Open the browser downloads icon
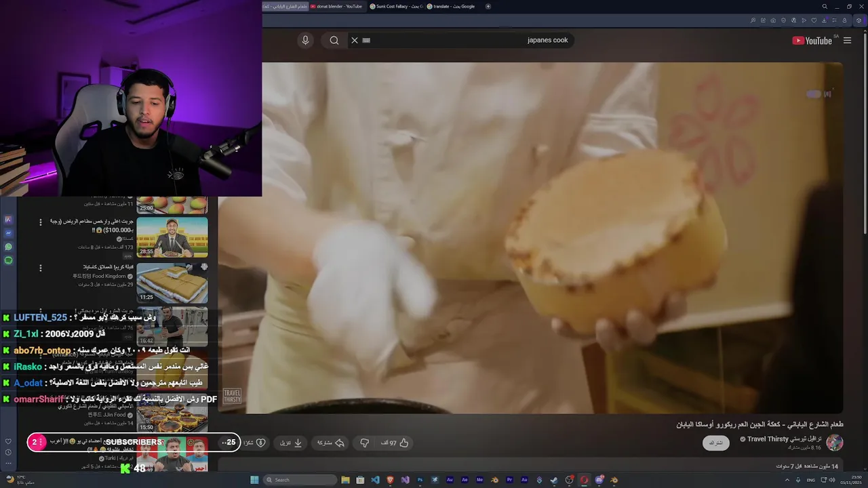Screen dimensions: 868x488 tap(824, 20)
